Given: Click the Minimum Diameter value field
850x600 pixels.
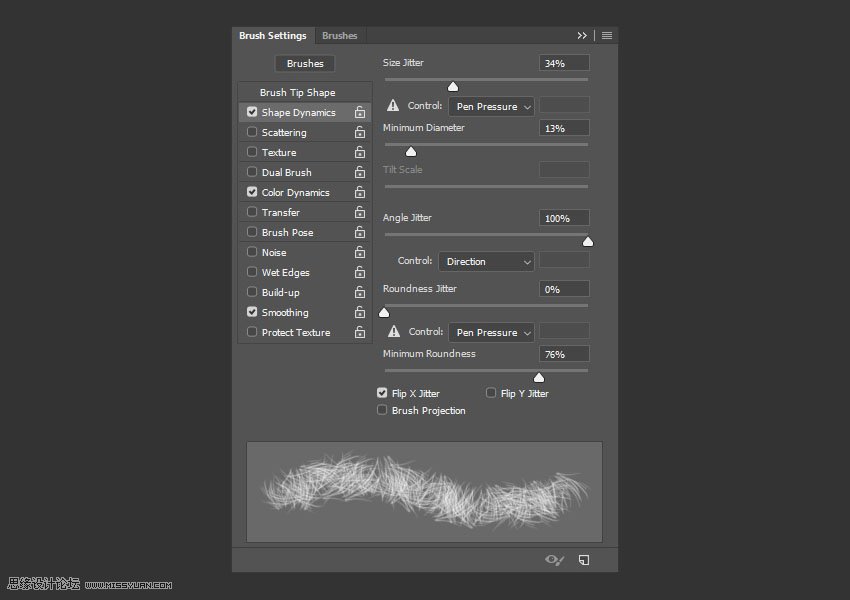Looking at the screenshot, I should click(564, 128).
